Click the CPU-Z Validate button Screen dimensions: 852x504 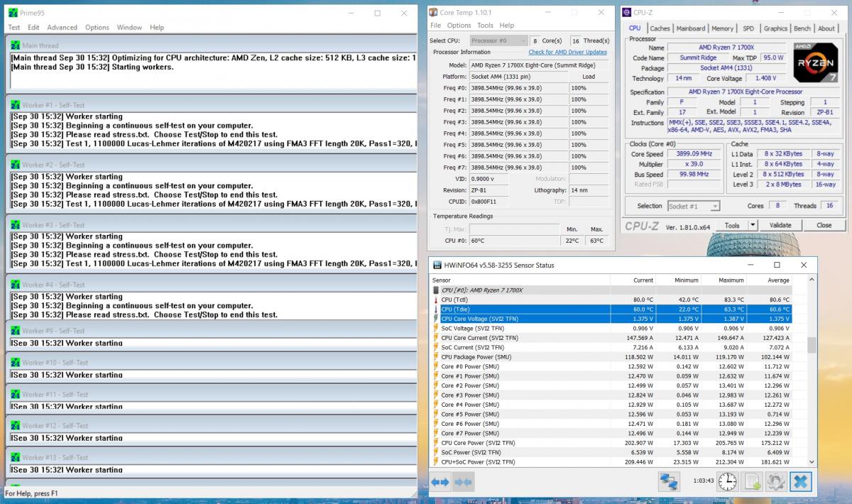[780, 225]
